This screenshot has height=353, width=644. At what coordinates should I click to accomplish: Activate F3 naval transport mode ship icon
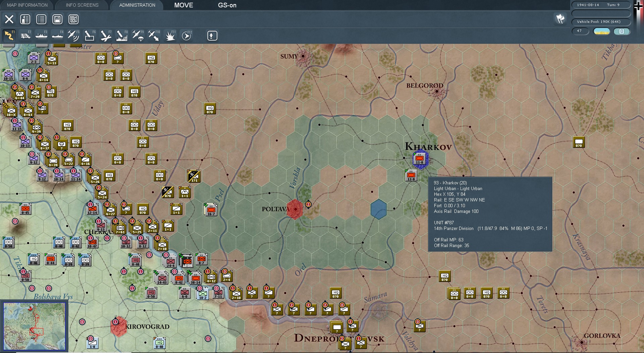tap(41, 35)
